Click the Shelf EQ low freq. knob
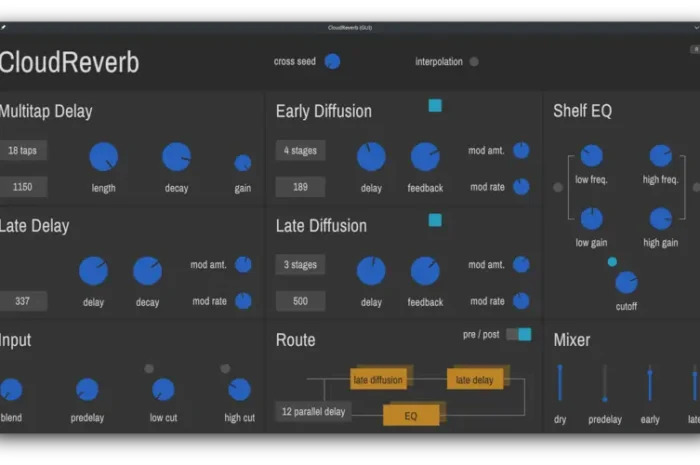 click(x=591, y=156)
